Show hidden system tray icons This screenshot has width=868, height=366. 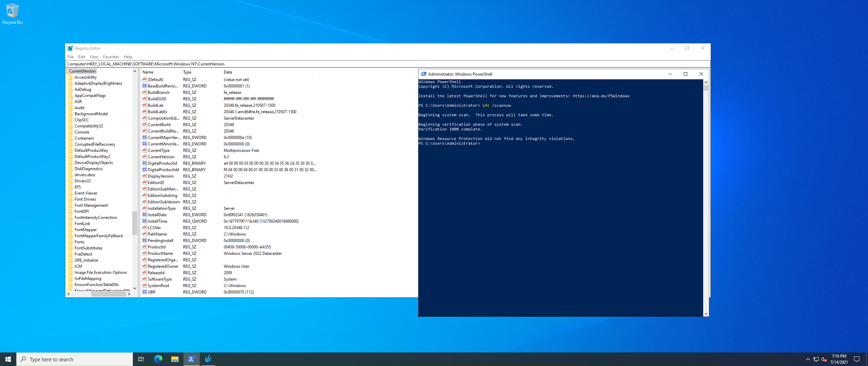pos(808,359)
